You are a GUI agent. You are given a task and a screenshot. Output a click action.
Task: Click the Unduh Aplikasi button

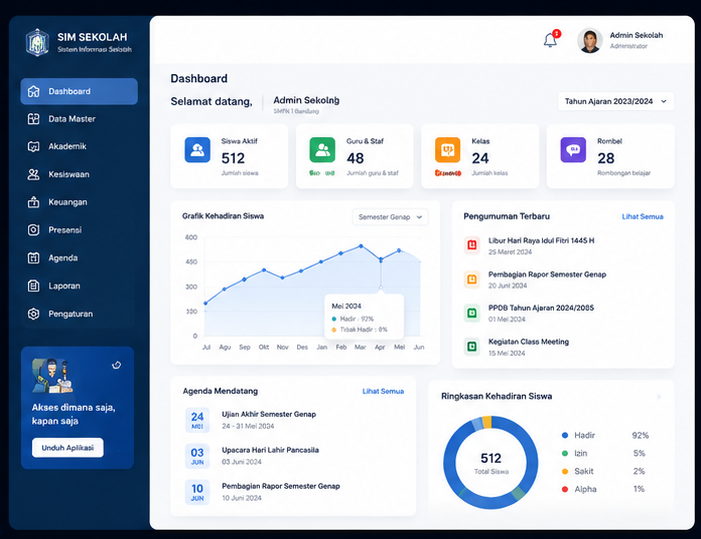point(68,447)
